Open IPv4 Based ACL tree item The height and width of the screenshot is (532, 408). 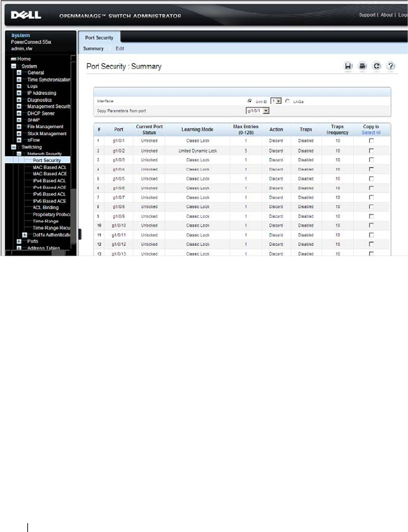coord(49,181)
